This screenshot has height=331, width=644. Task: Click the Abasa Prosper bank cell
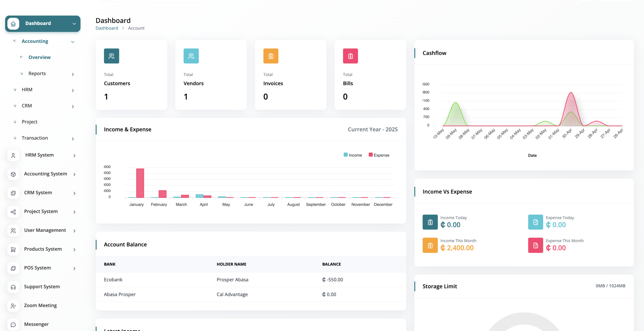pyautogui.click(x=120, y=294)
